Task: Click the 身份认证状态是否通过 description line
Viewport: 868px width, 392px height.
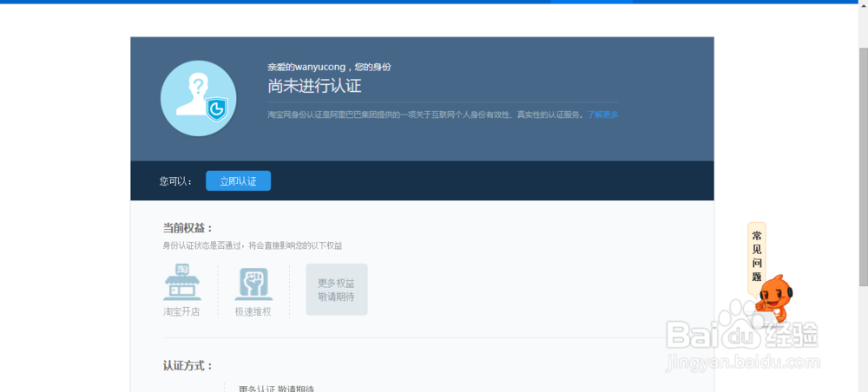Action: click(x=253, y=245)
